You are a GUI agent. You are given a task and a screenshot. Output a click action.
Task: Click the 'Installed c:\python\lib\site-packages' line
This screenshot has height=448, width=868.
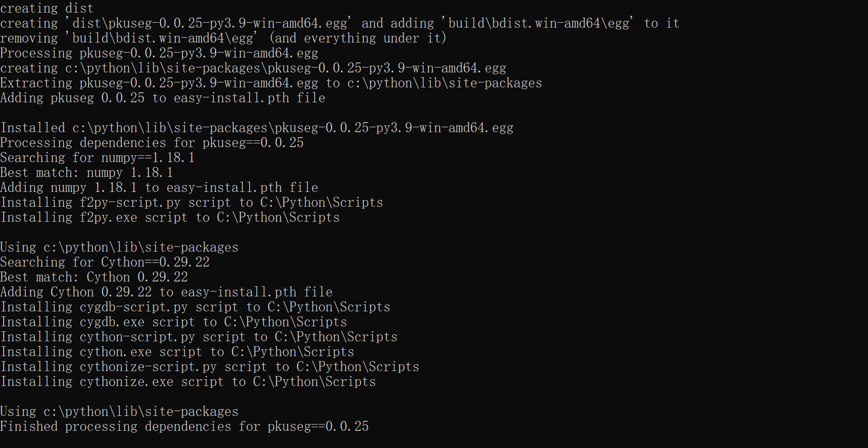click(257, 128)
